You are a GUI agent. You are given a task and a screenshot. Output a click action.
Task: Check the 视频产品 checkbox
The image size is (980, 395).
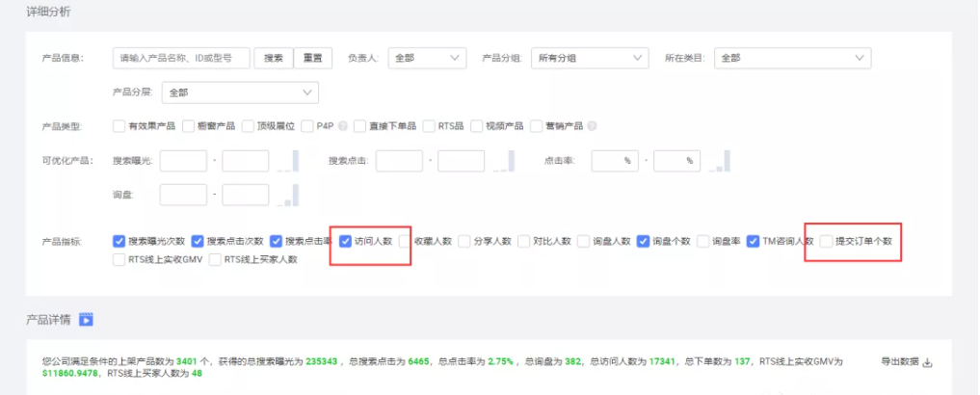[x=477, y=126]
